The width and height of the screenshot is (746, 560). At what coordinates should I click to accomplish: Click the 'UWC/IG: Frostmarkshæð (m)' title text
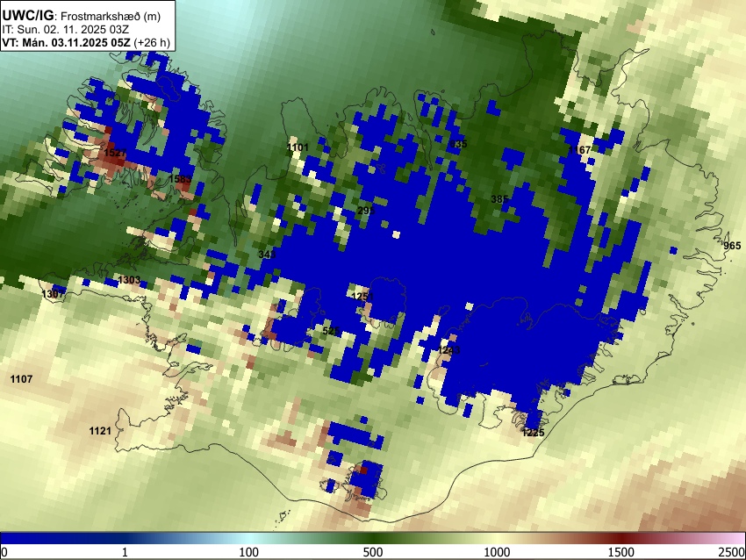82,16
